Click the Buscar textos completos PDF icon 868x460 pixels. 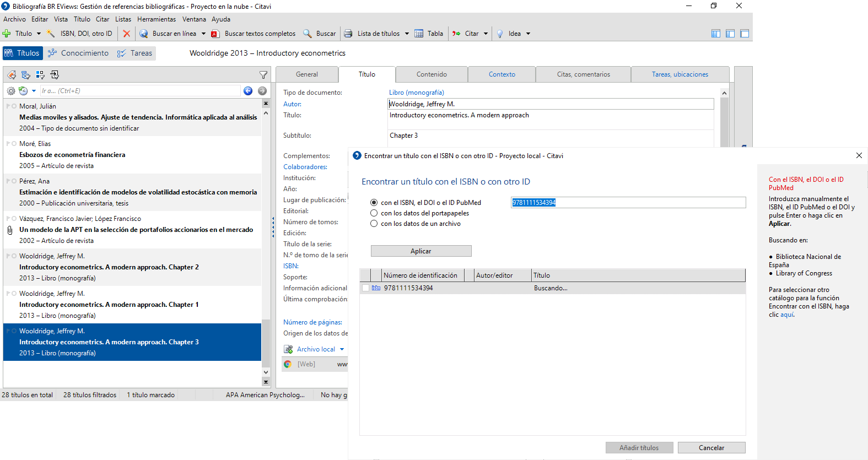(x=215, y=34)
